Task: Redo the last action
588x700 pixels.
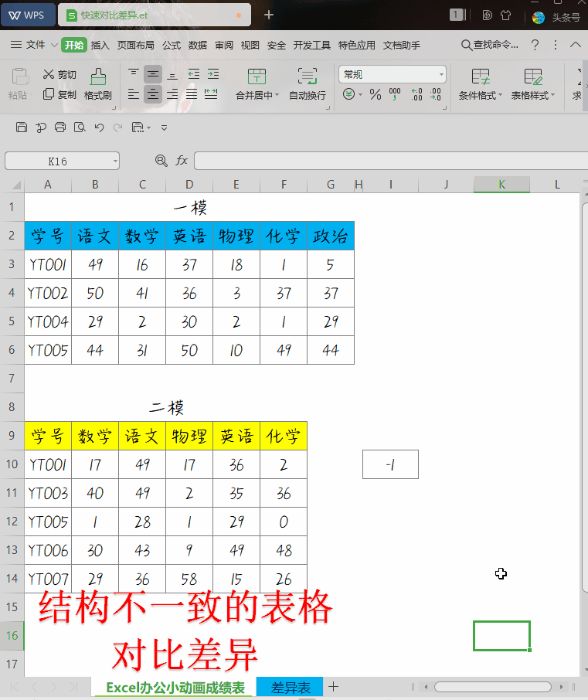Action: point(117,127)
